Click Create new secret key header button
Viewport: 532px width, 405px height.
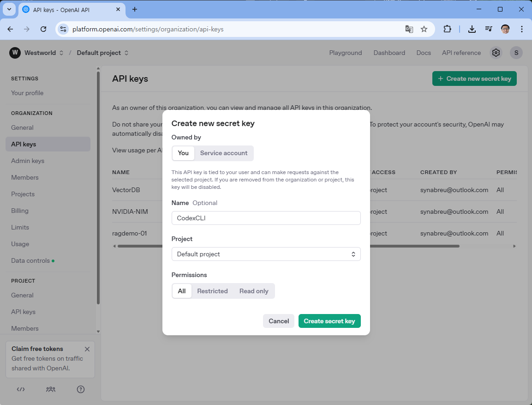pos(474,79)
